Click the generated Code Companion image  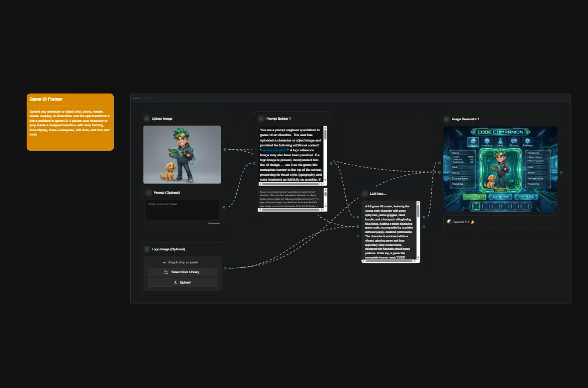(500, 169)
